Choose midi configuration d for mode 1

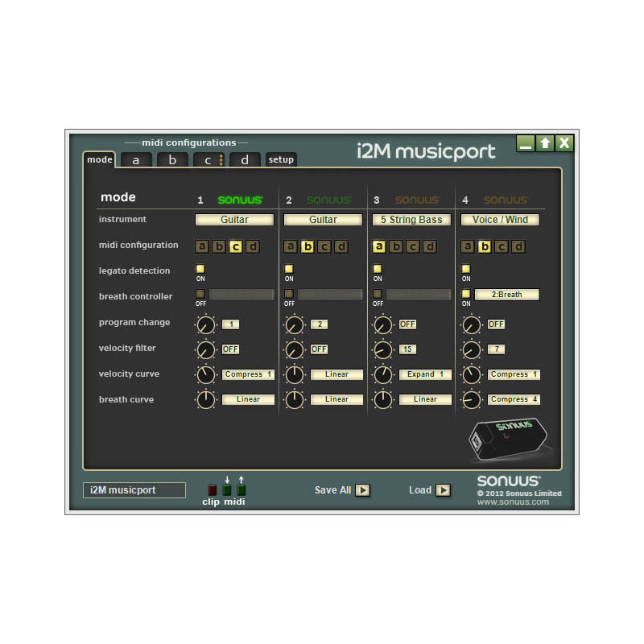point(253,246)
